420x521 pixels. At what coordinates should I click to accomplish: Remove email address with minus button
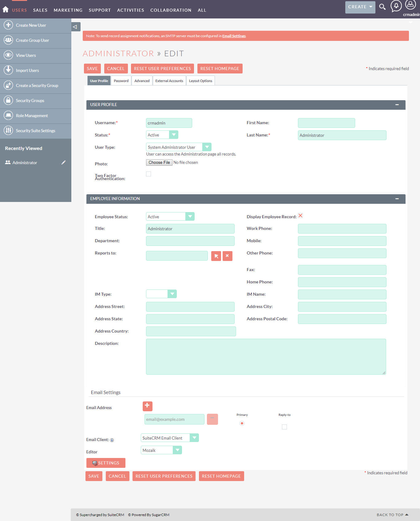point(212,419)
